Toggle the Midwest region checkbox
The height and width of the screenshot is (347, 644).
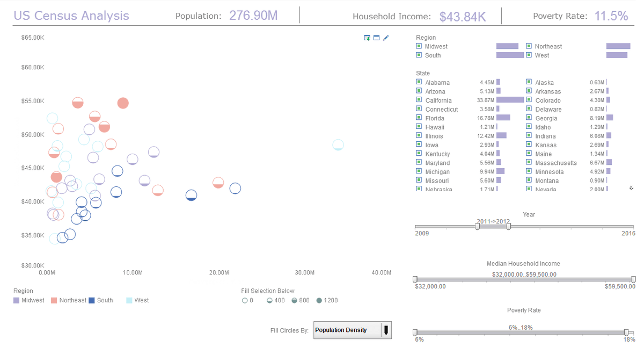(419, 46)
